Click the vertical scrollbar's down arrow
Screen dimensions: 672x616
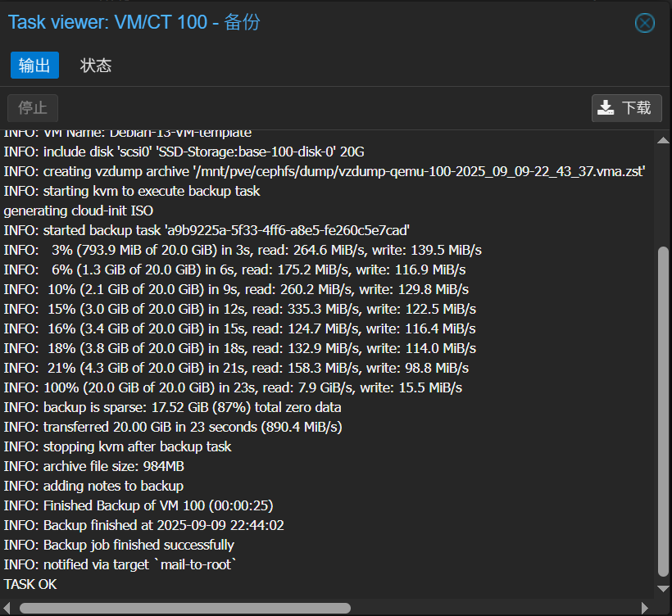pos(664,587)
